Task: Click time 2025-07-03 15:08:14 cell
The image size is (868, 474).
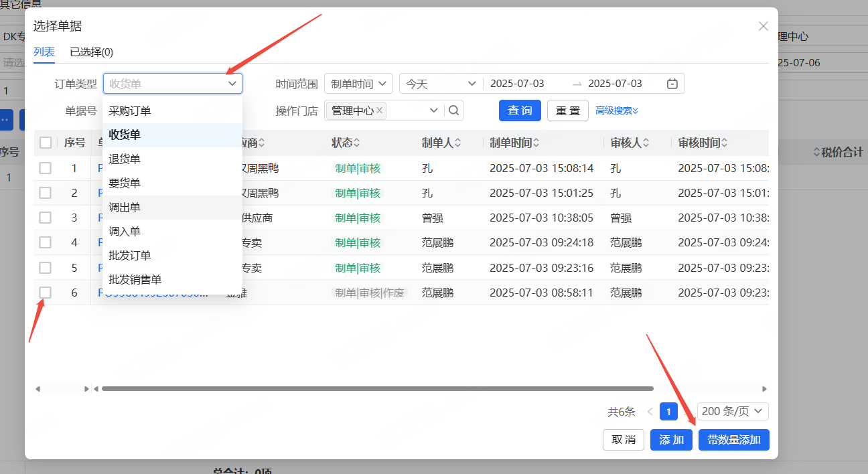Action: [542, 168]
